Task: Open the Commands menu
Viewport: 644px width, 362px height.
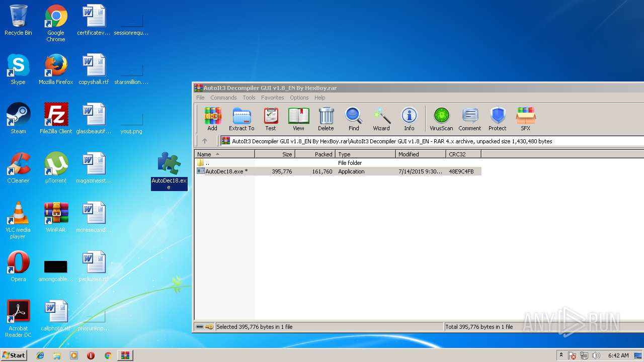Action: pyautogui.click(x=223, y=98)
